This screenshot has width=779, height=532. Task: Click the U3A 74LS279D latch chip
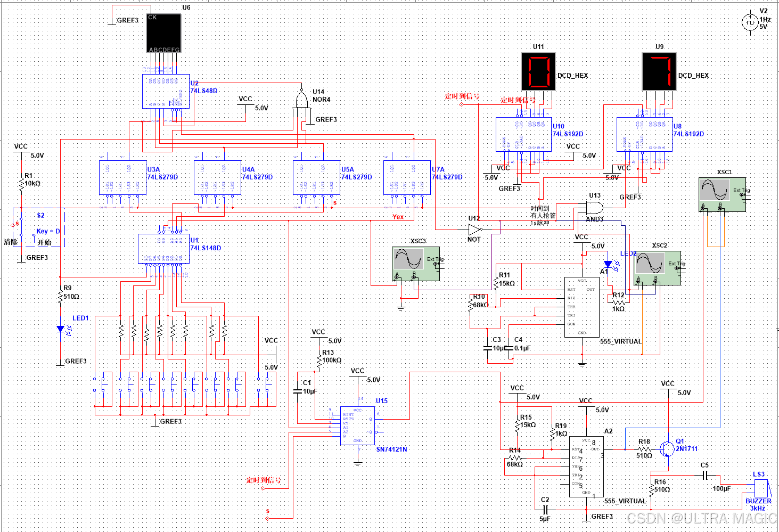tap(122, 177)
